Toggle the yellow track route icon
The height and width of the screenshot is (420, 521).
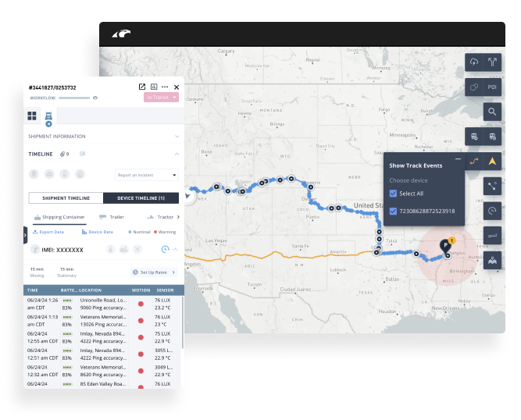474,162
